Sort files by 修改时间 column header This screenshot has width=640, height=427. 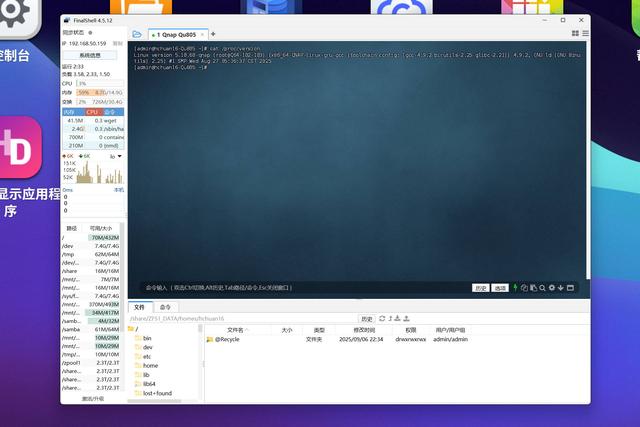(x=364, y=330)
